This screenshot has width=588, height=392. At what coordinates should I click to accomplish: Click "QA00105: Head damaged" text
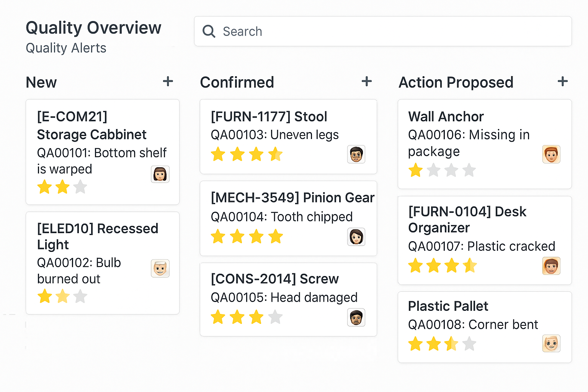coord(284,297)
